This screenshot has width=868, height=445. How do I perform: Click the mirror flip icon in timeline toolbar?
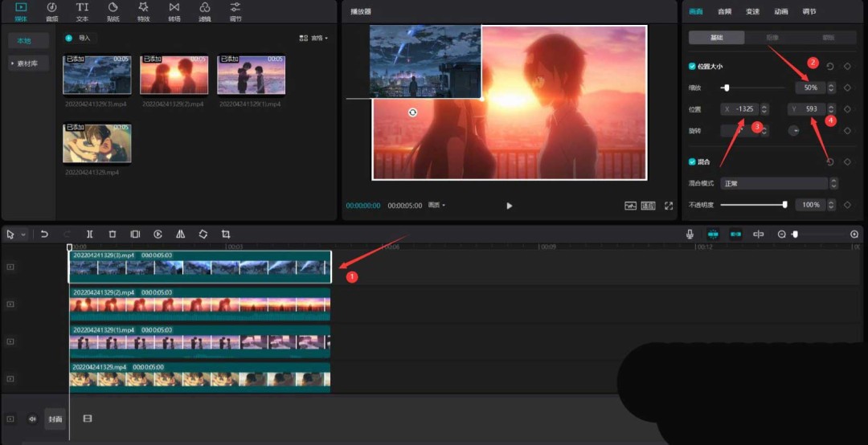click(181, 234)
